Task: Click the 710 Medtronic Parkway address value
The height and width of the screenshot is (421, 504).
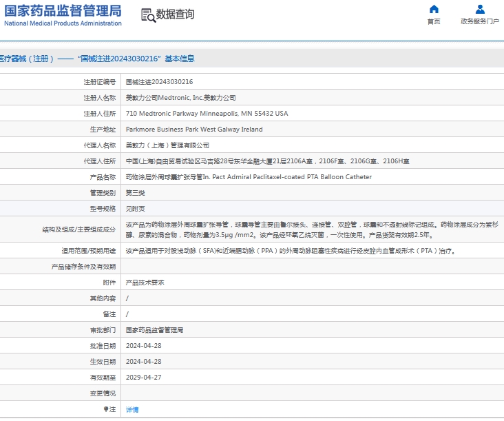Action: 207,114
